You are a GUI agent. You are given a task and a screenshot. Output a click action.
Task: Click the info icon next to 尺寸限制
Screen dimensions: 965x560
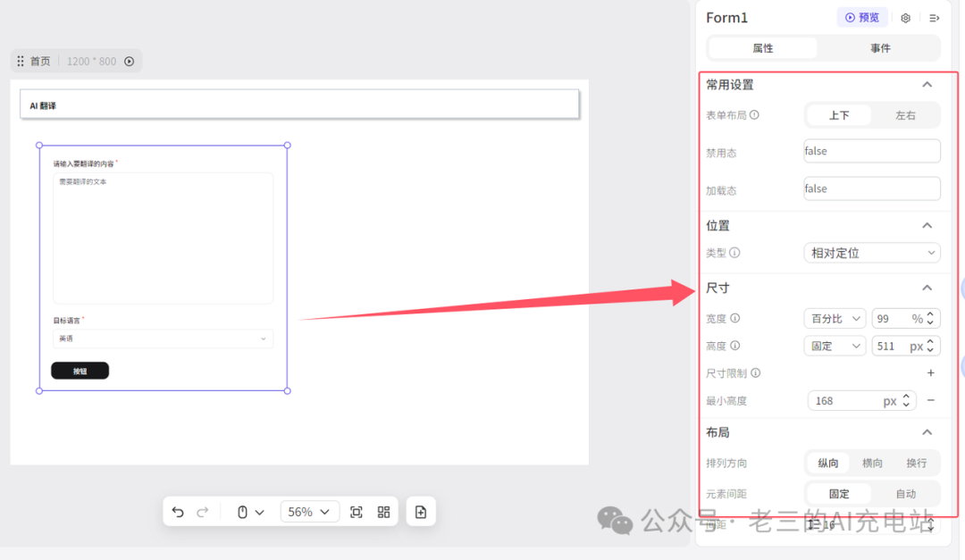(x=756, y=373)
